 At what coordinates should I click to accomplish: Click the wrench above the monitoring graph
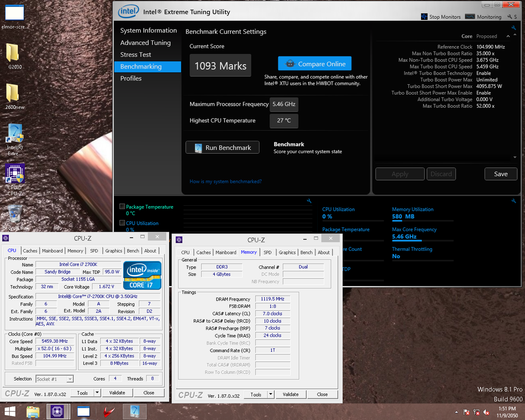(x=309, y=201)
